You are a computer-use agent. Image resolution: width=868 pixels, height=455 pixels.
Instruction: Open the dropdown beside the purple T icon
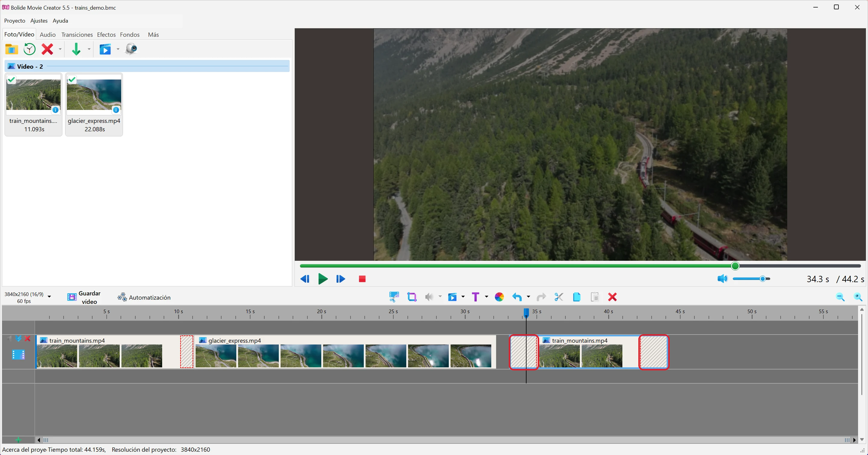pyautogui.click(x=486, y=297)
